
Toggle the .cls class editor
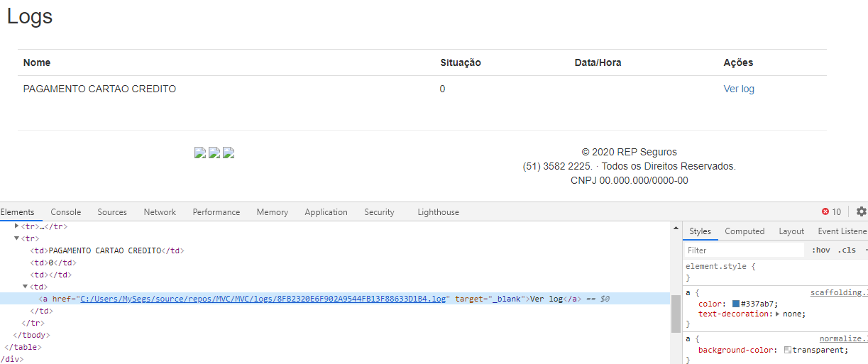tap(846, 250)
